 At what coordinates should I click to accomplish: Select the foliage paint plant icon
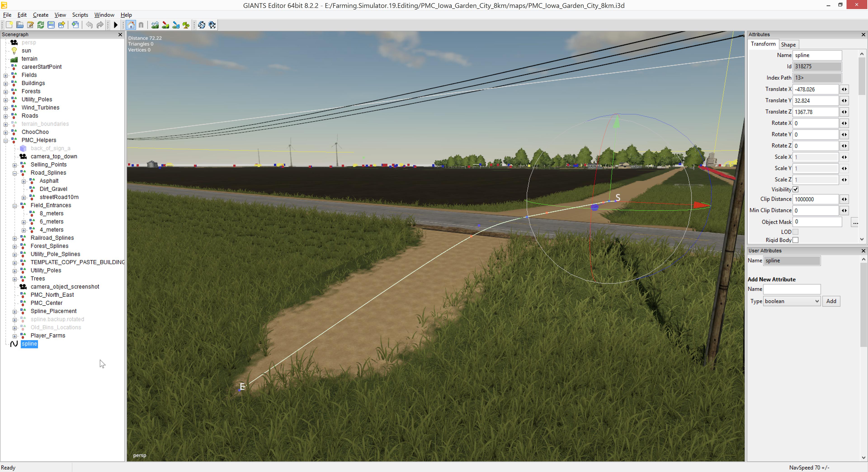186,25
